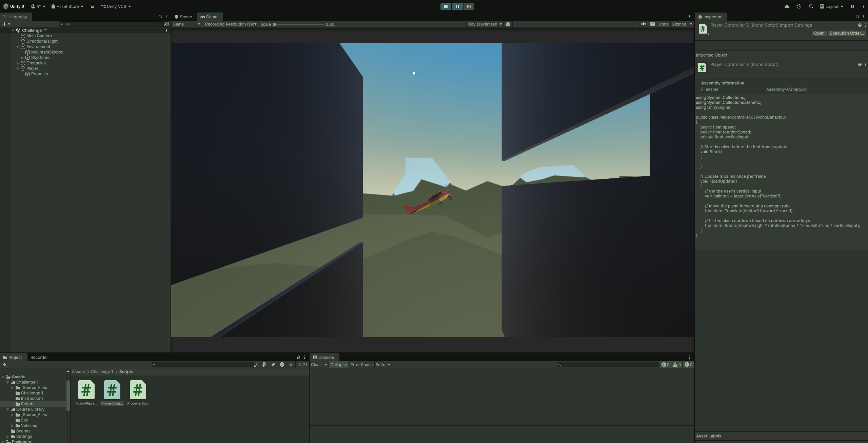Screen dimensions: 868x443
Task: Click the Package Manager icon beside Asset Store
Action: click(x=92, y=6)
